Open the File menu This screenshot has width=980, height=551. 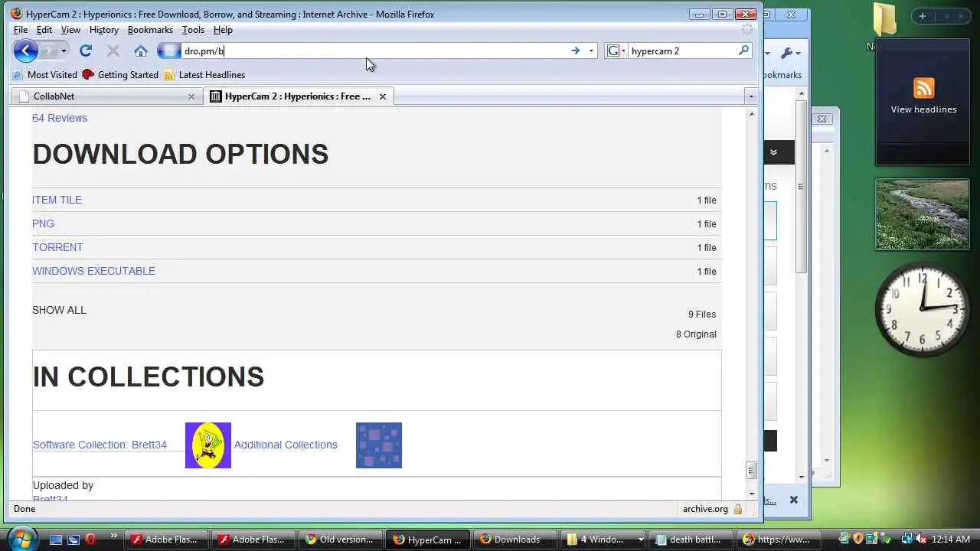coord(21,30)
